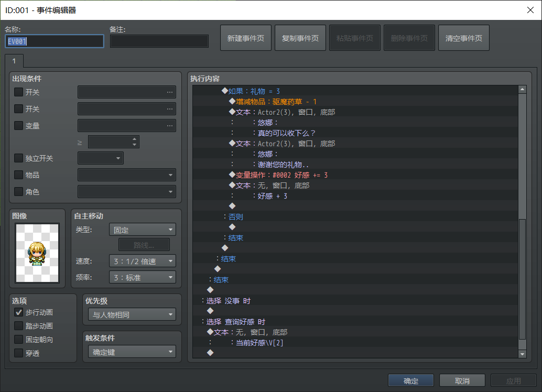Select the 当前好感\V[2] text line
Image resolution: width=542 pixels, height=392 pixels.
pos(355,343)
